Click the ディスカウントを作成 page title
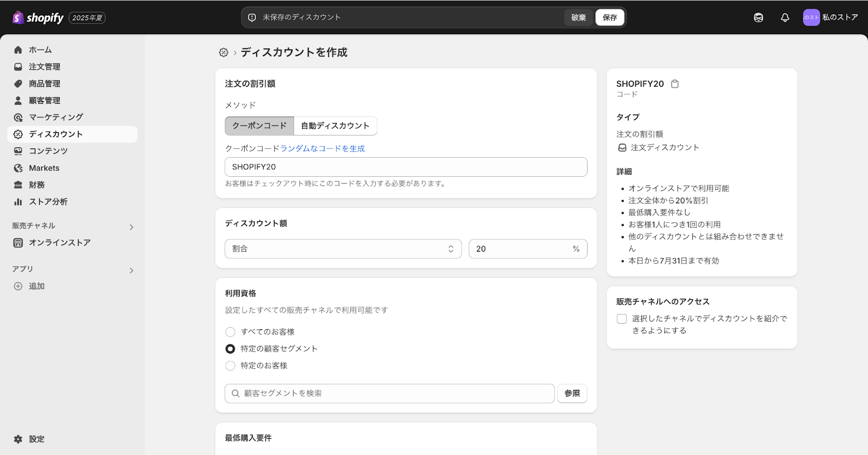This screenshot has width=868, height=455. click(294, 52)
